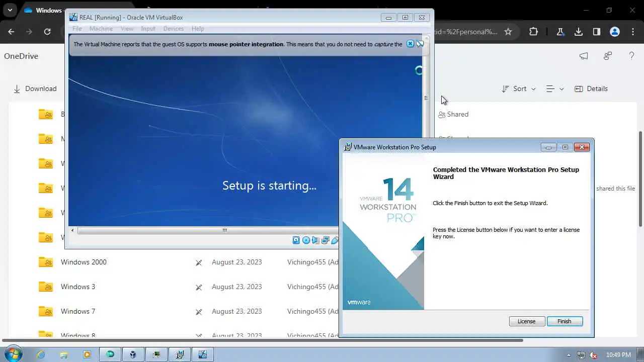The width and height of the screenshot is (644, 362).
Task: Click OneDrive people chat icon
Action: click(x=608, y=56)
